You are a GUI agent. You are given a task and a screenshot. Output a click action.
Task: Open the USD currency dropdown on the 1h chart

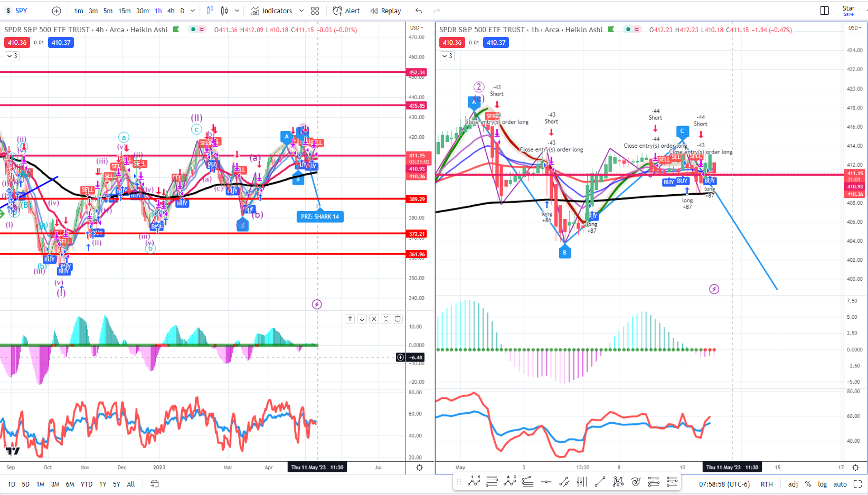(x=855, y=27)
